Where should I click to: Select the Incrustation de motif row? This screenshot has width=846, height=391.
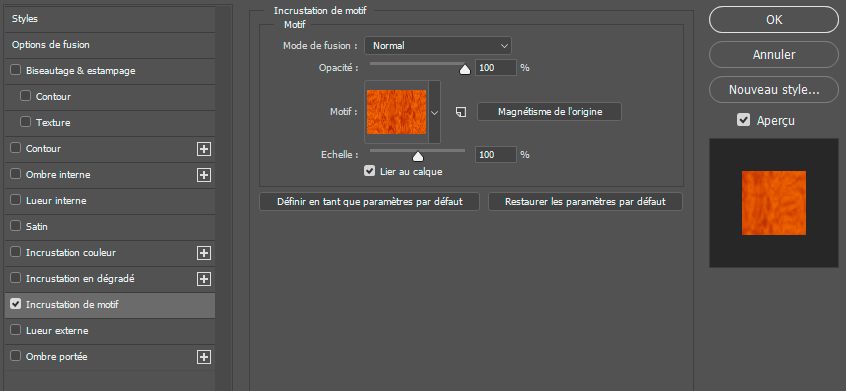pyautogui.click(x=110, y=305)
